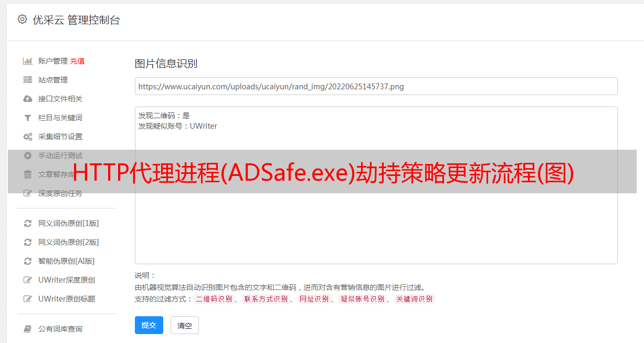Click the image URL input field
Image resolution: width=644 pixels, height=343 pixels.
[x=376, y=86]
